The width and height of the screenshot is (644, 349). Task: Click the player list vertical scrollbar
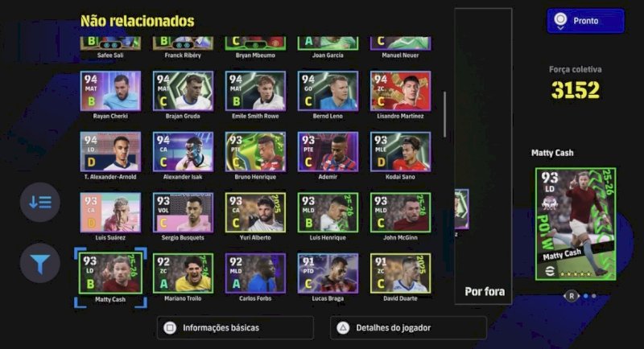coord(444,114)
